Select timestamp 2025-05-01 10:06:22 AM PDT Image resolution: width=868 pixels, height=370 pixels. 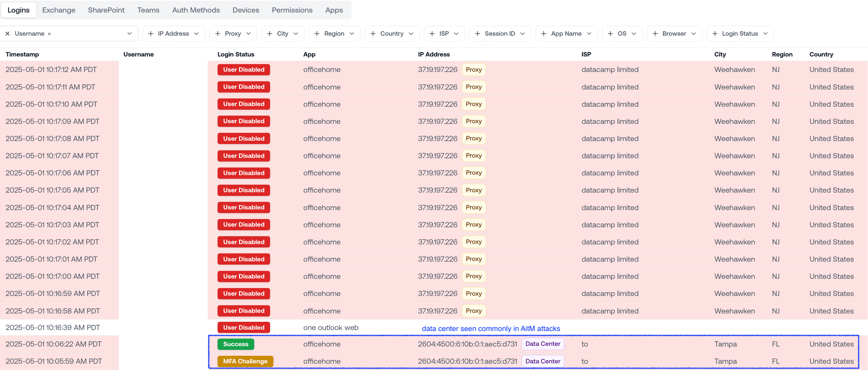[53, 344]
